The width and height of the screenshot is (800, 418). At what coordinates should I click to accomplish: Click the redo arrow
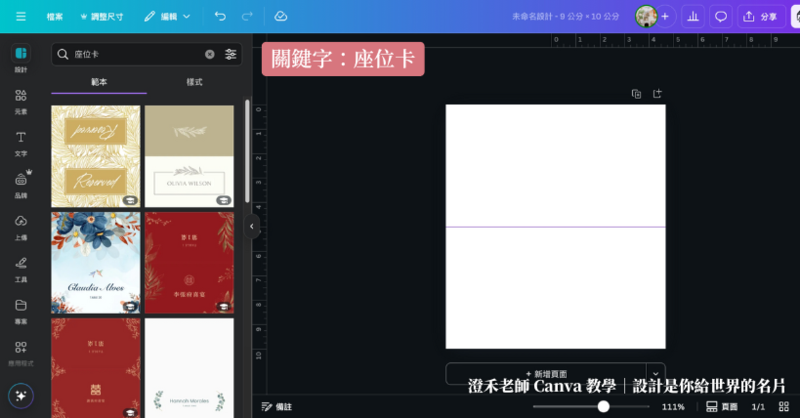pos(247,17)
